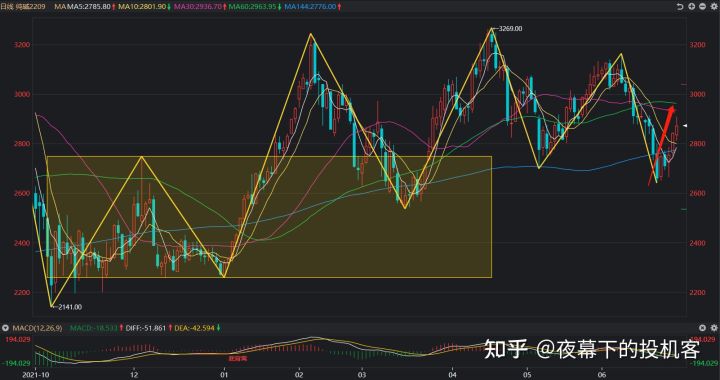Click the MACD(12,26,9) indicator label
The image size is (720, 380).
coord(37,328)
